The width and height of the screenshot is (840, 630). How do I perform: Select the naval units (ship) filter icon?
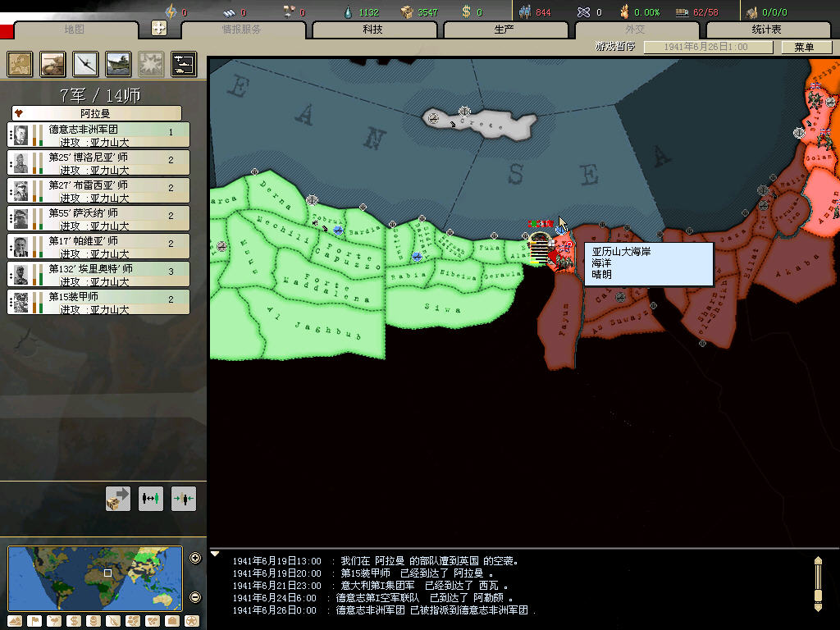click(118, 64)
